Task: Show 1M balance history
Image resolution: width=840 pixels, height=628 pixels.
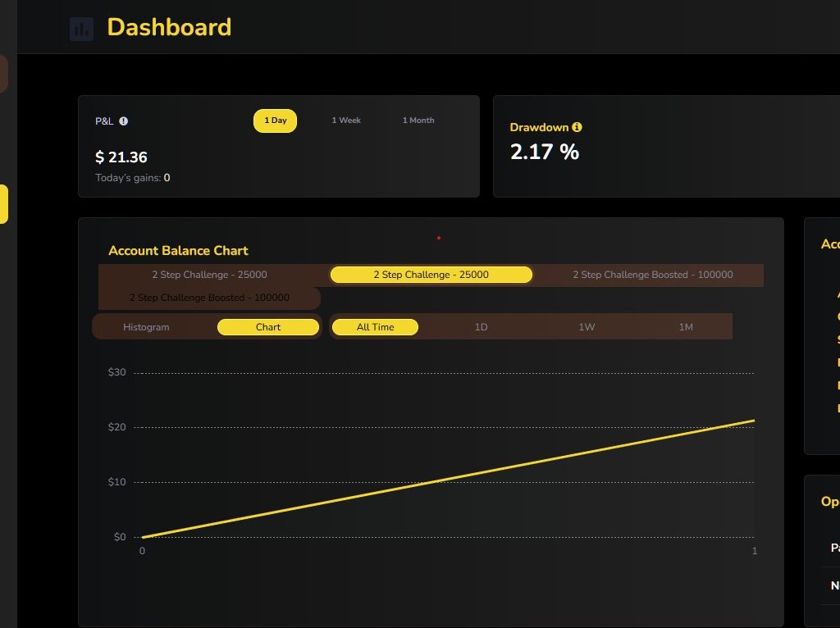Action: [686, 327]
